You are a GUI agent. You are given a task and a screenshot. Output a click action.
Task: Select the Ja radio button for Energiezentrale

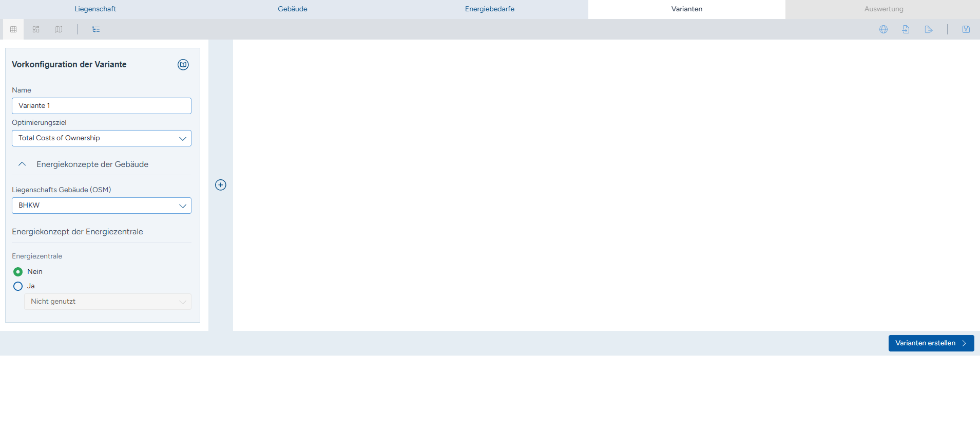click(18, 286)
